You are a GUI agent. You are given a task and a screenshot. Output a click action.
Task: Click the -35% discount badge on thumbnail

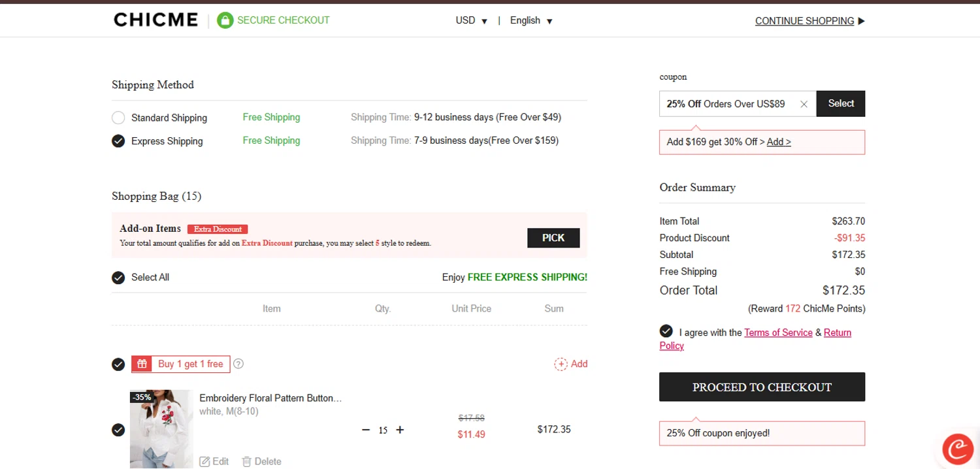[x=141, y=396]
